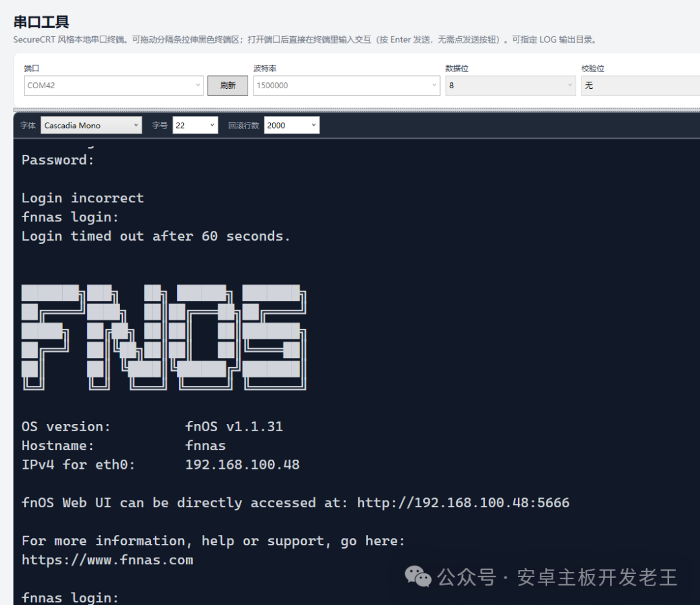Click the 端口 field label

coord(32,68)
